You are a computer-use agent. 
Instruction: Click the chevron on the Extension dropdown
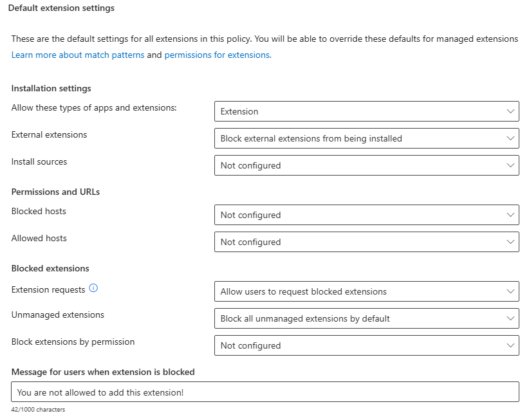511,111
